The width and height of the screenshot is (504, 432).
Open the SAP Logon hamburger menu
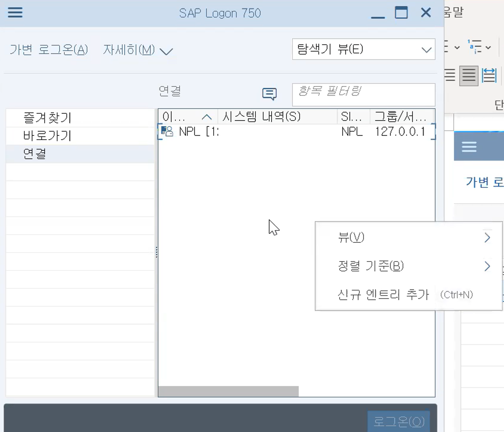[15, 13]
